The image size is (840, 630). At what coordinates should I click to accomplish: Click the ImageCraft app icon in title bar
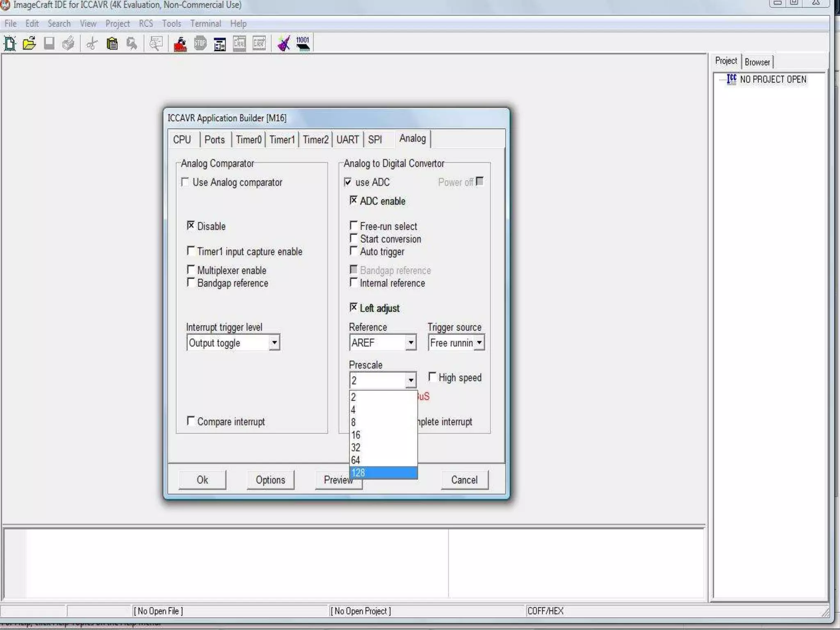pyautogui.click(x=5, y=5)
